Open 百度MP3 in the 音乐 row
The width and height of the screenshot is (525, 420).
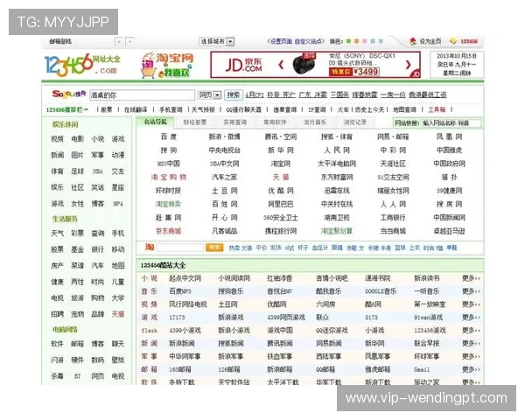click(x=180, y=291)
